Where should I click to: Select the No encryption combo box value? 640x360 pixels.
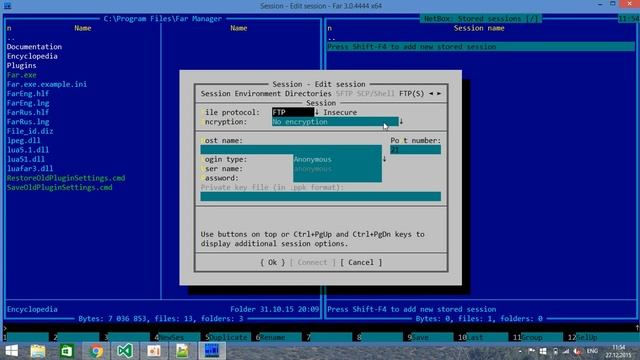click(335, 122)
